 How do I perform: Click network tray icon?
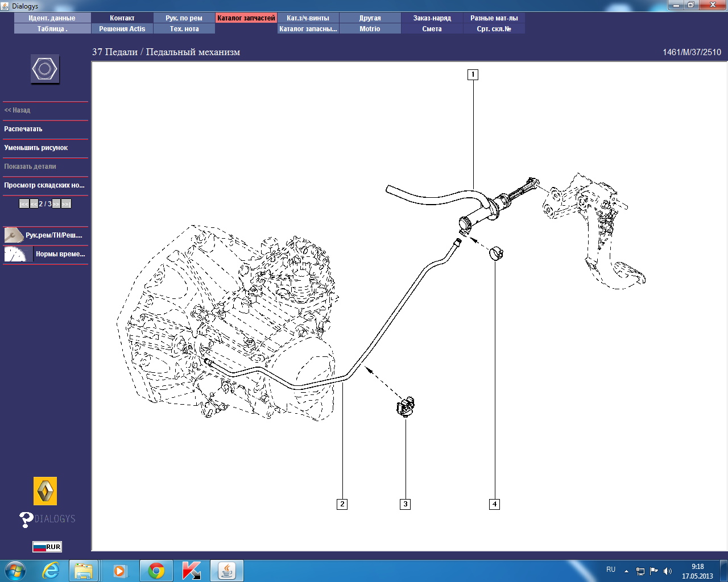(640, 571)
